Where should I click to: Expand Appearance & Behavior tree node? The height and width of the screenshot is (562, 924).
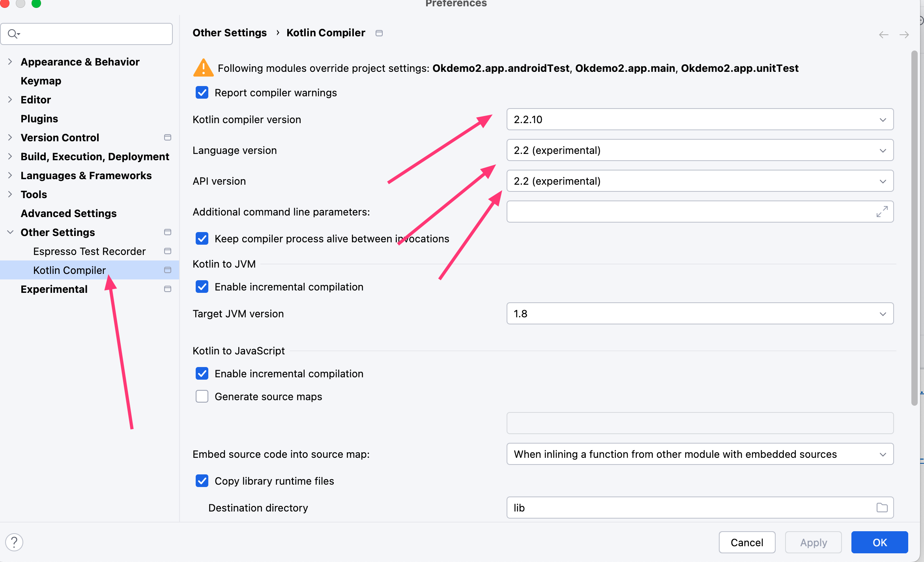tap(10, 62)
